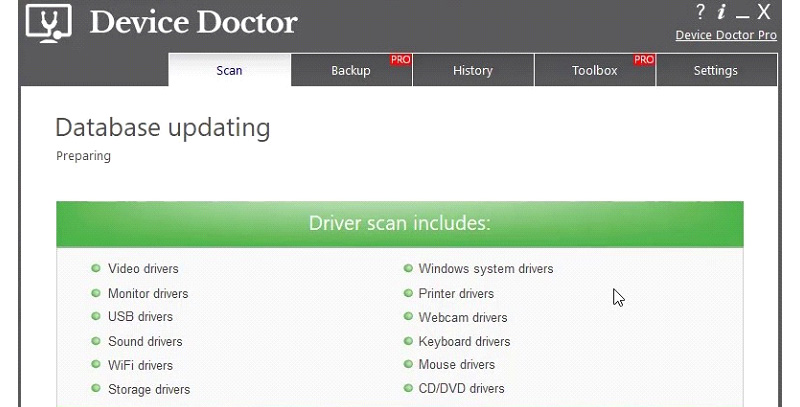Click green bullet beside Printer drivers

point(408,293)
